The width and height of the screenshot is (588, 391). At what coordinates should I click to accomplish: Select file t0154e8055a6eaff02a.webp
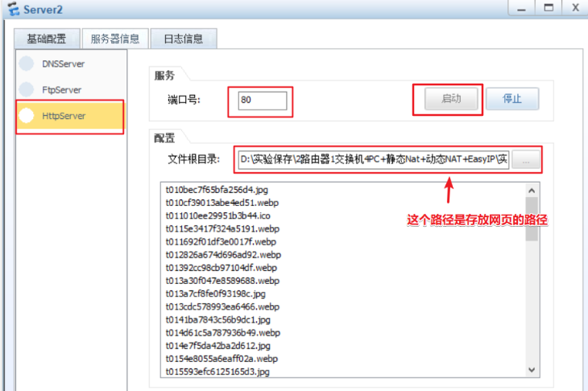click(222, 359)
